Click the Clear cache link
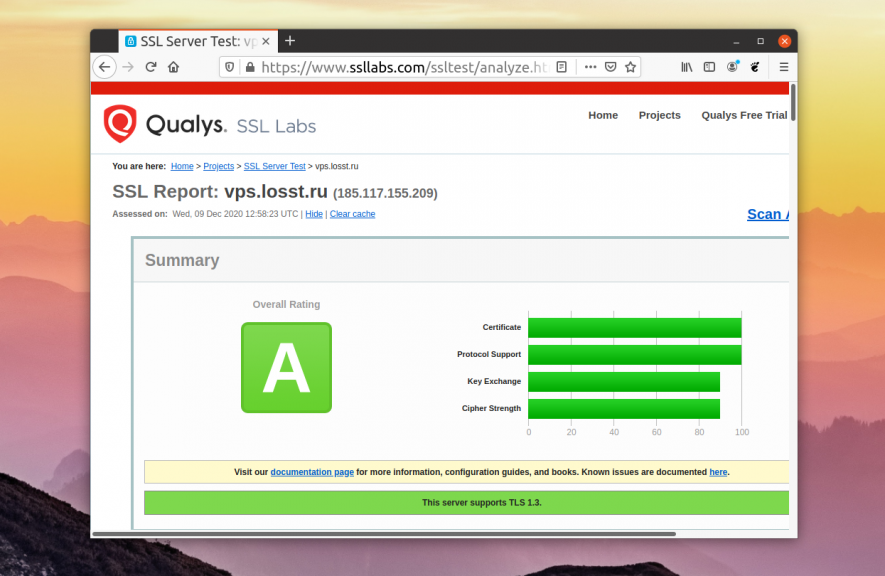885x576 pixels. click(352, 214)
